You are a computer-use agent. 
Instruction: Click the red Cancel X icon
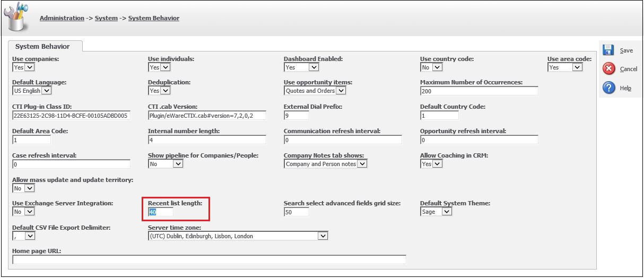point(609,68)
